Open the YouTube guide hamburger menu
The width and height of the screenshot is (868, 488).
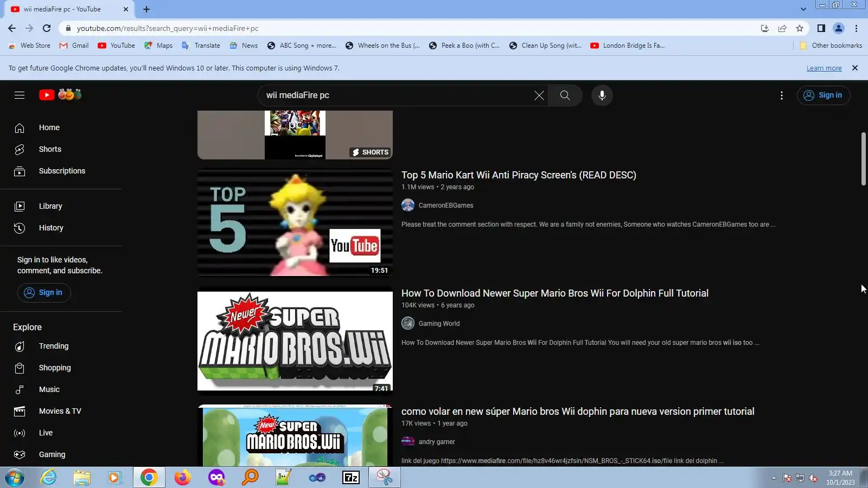(x=20, y=95)
